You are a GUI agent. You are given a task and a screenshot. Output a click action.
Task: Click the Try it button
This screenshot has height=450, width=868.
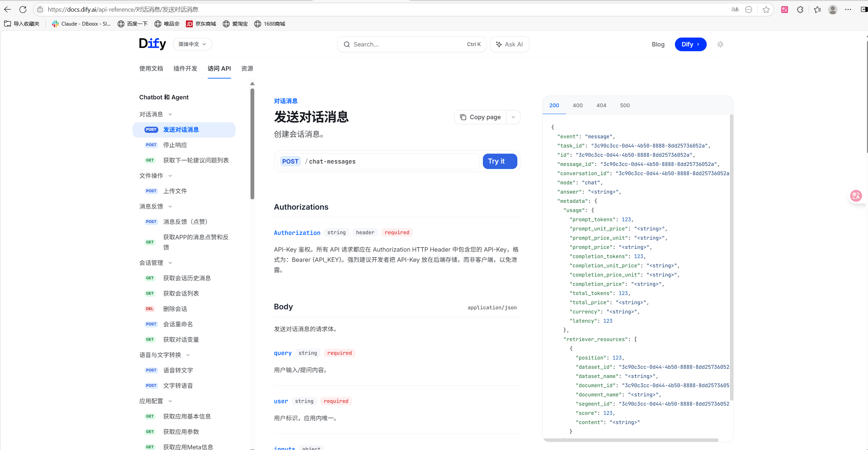click(500, 161)
